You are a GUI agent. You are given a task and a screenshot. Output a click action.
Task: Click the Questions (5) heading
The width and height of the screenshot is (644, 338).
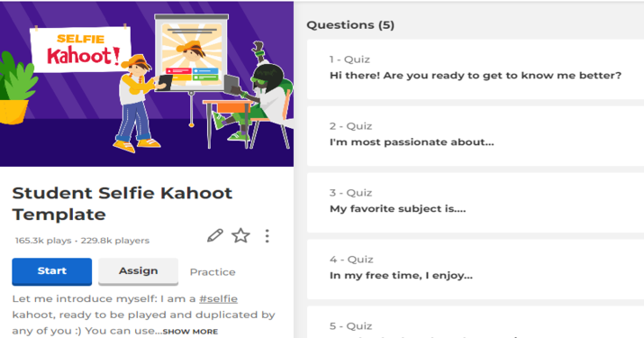(350, 25)
